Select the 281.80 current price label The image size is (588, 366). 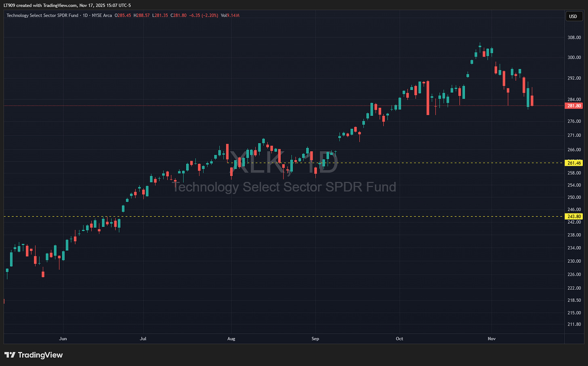[x=574, y=106]
